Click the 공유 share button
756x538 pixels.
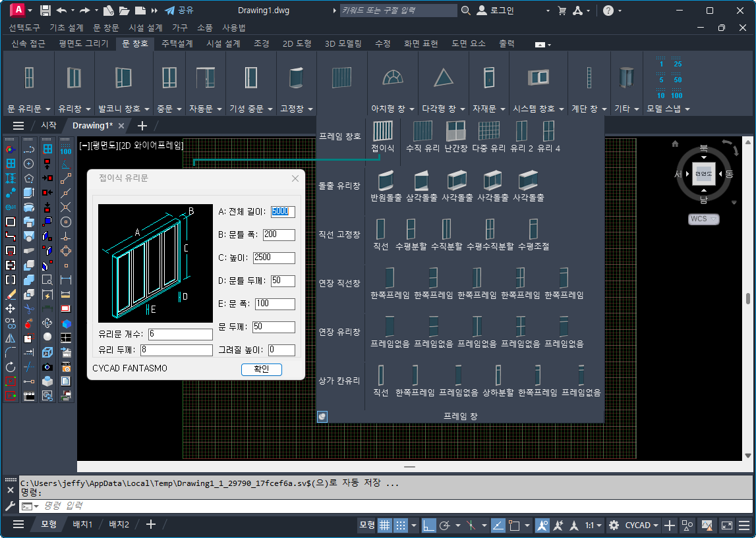[179, 11]
